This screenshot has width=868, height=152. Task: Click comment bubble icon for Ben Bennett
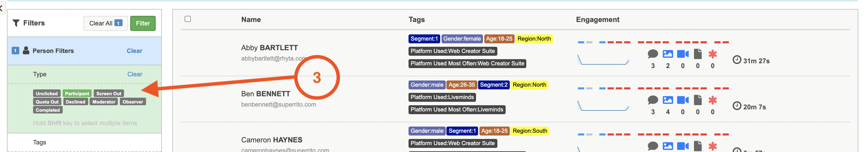[653, 100]
